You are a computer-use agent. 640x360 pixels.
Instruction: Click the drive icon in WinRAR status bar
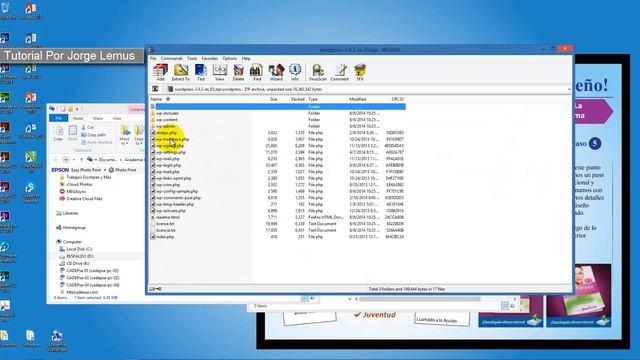click(152, 289)
